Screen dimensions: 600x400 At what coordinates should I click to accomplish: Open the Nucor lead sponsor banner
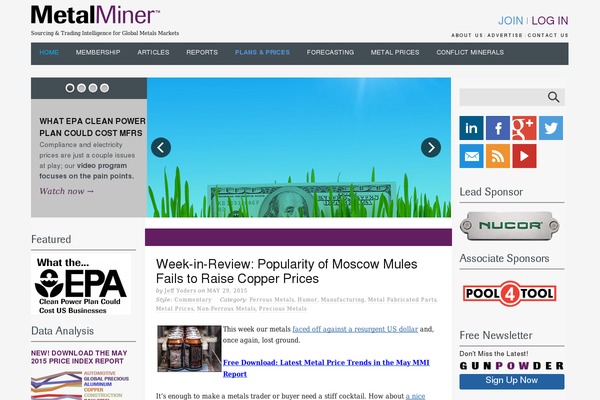point(509,226)
